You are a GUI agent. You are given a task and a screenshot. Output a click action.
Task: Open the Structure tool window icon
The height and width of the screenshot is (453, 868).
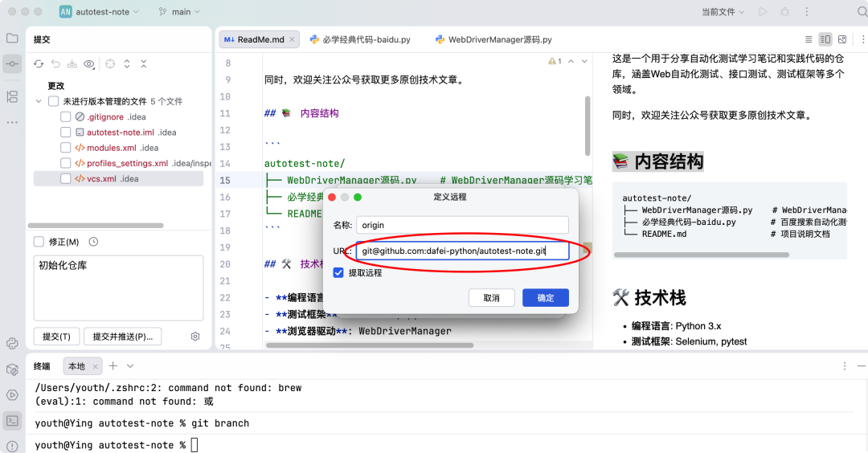12,97
